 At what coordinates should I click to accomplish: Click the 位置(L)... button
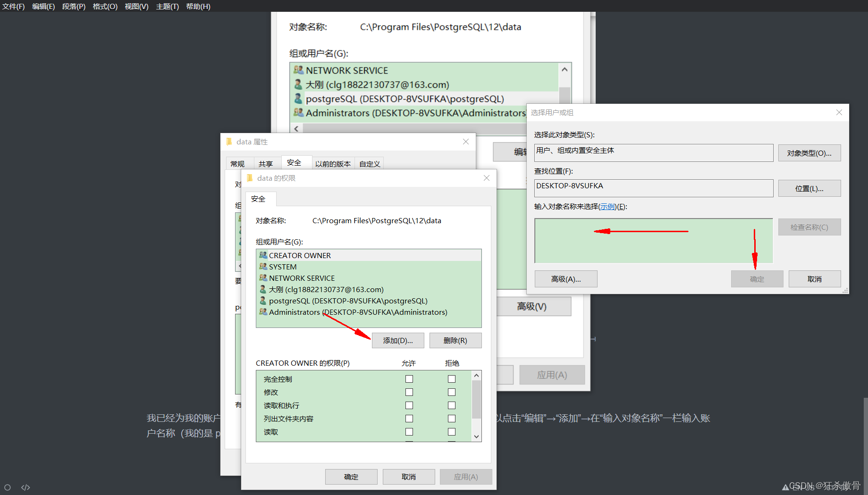click(809, 188)
